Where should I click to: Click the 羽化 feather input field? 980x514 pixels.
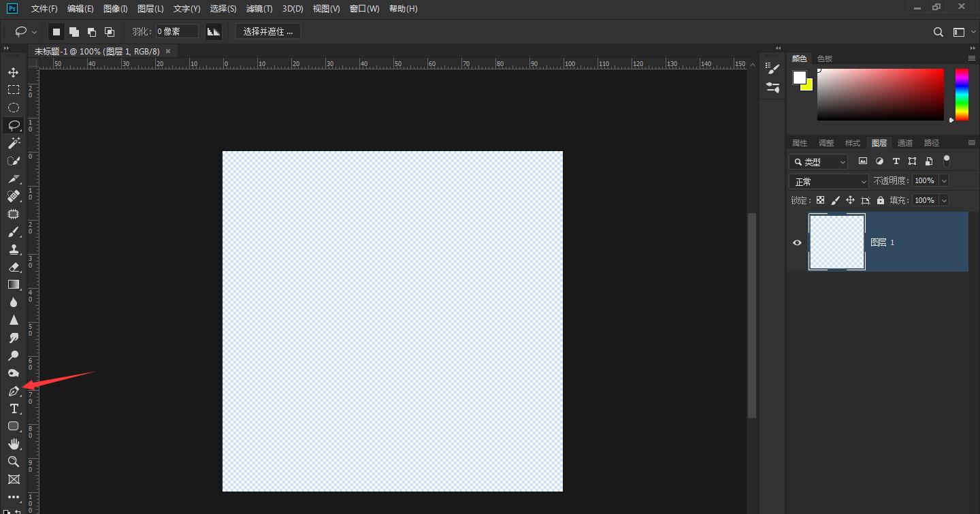pyautogui.click(x=177, y=31)
